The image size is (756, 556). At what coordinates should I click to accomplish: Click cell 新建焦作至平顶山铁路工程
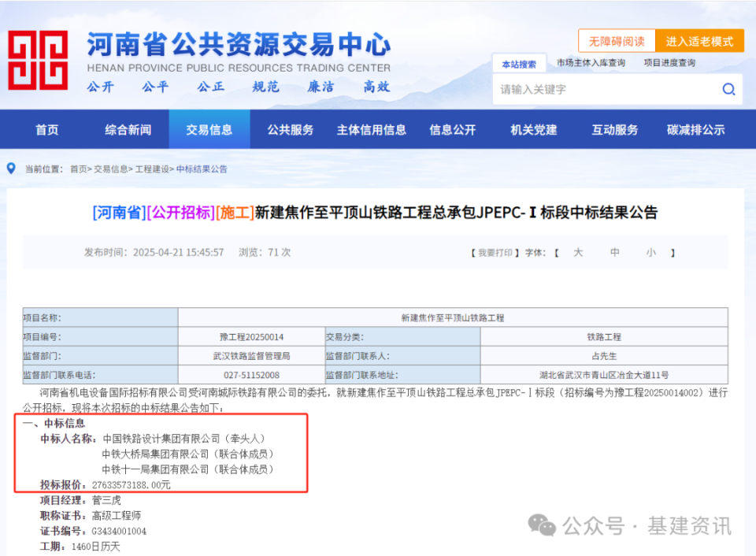(453, 318)
